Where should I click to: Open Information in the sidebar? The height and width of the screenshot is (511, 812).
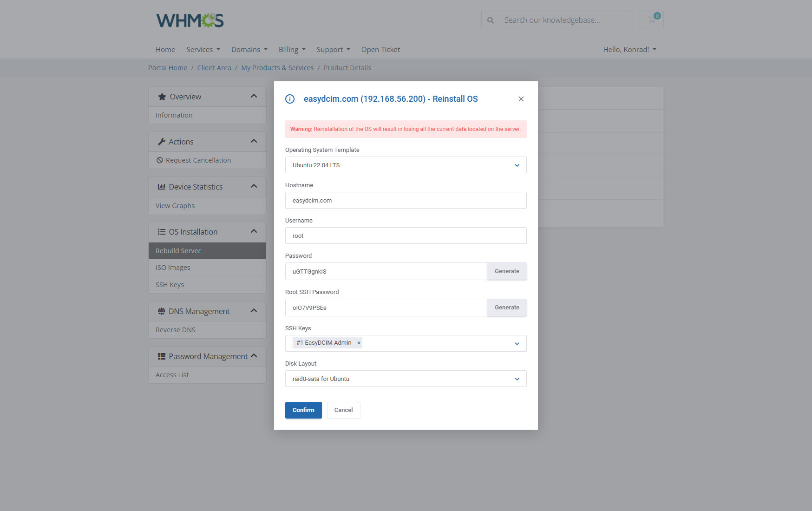(207, 115)
